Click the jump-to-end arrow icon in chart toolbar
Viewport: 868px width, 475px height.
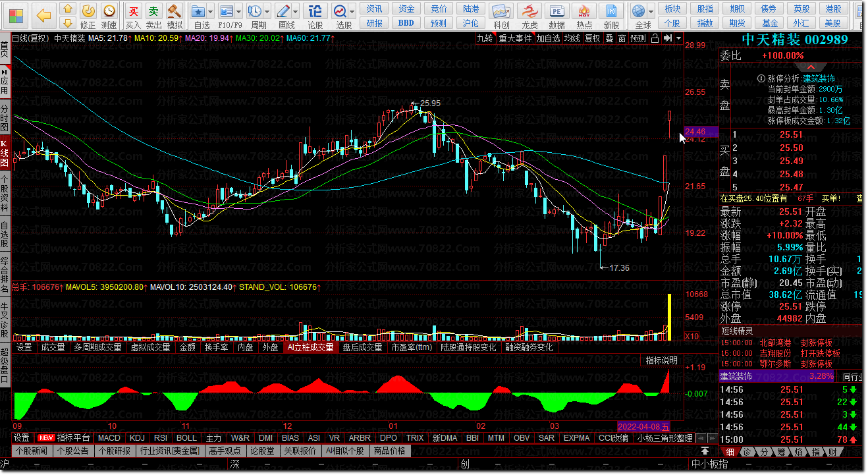(x=668, y=38)
